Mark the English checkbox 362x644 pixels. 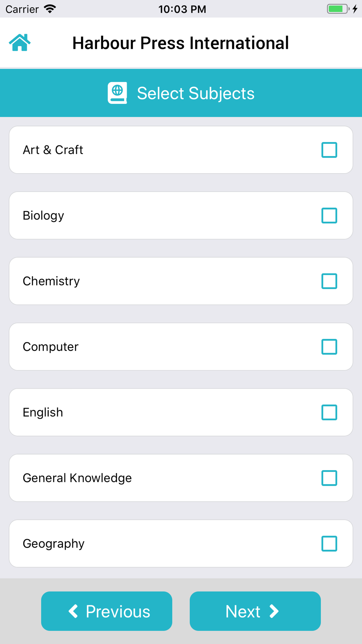coord(329,412)
